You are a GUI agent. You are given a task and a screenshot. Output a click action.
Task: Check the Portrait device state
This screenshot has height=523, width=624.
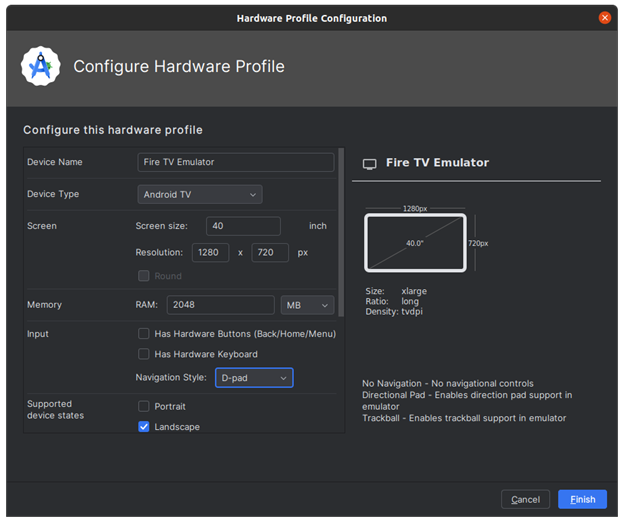coord(144,407)
